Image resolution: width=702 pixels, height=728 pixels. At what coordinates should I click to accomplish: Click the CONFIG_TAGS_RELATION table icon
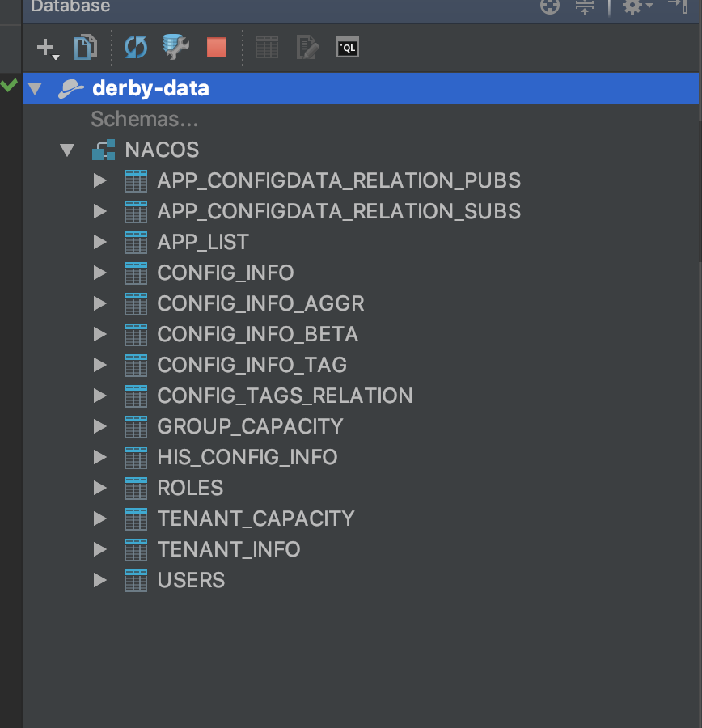pyautogui.click(x=136, y=396)
